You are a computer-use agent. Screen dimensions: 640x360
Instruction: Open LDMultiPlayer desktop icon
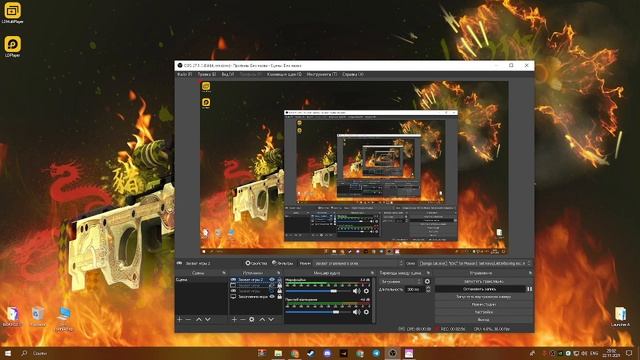click(x=12, y=13)
